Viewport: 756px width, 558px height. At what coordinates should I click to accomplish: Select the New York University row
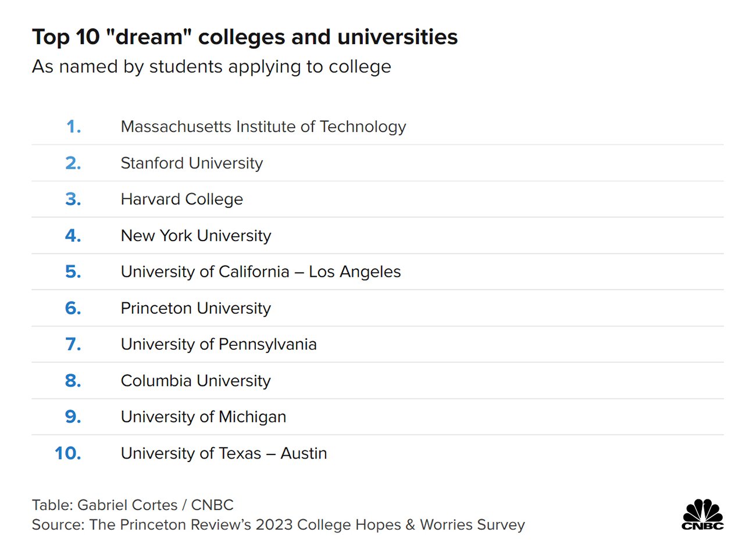(x=195, y=235)
